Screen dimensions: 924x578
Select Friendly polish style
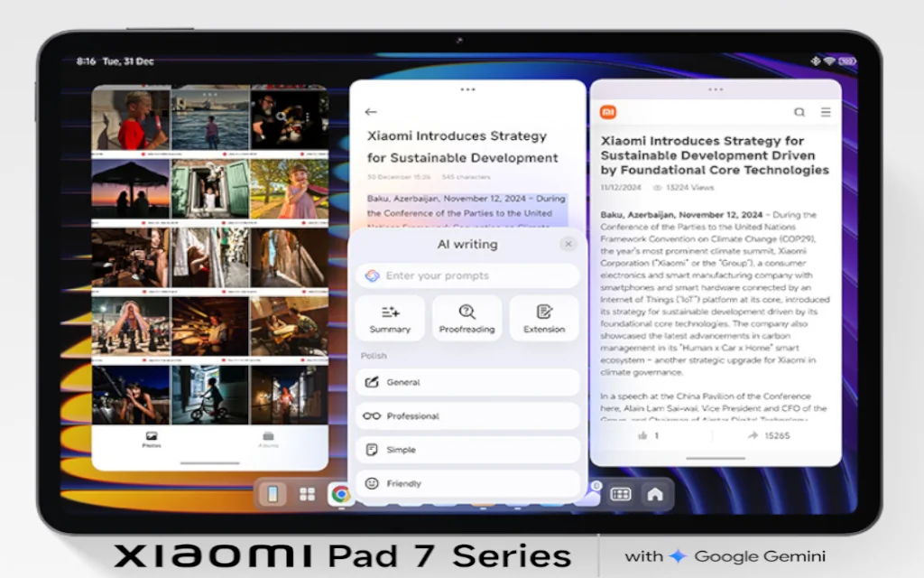(x=467, y=484)
